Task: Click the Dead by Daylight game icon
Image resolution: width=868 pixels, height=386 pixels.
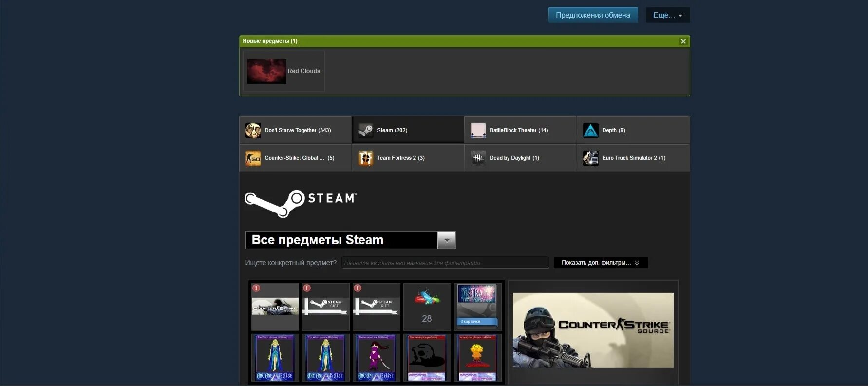Action: pos(478,158)
